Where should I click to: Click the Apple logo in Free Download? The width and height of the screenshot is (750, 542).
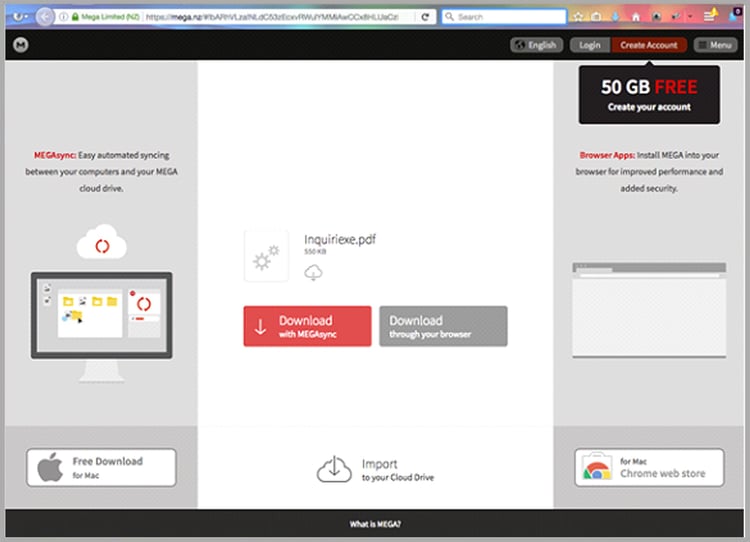pyautogui.click(x=50, y=467)
